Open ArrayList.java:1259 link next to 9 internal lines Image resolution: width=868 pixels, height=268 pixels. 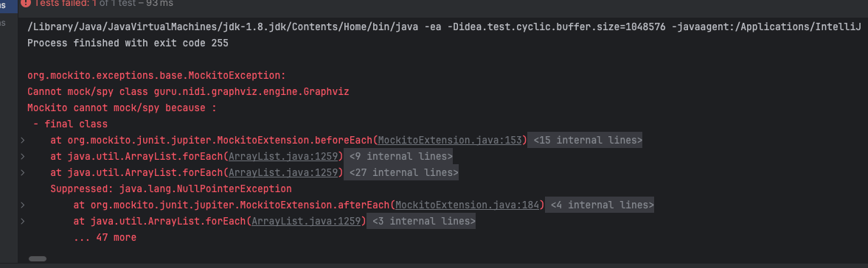coord(283,156)
